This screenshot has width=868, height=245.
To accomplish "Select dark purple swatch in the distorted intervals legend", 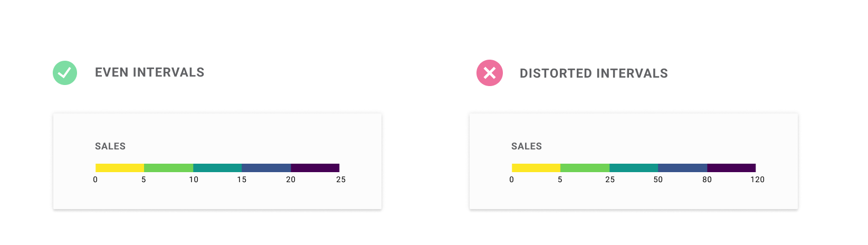I will pyautogui.click(x=731, y=168).
